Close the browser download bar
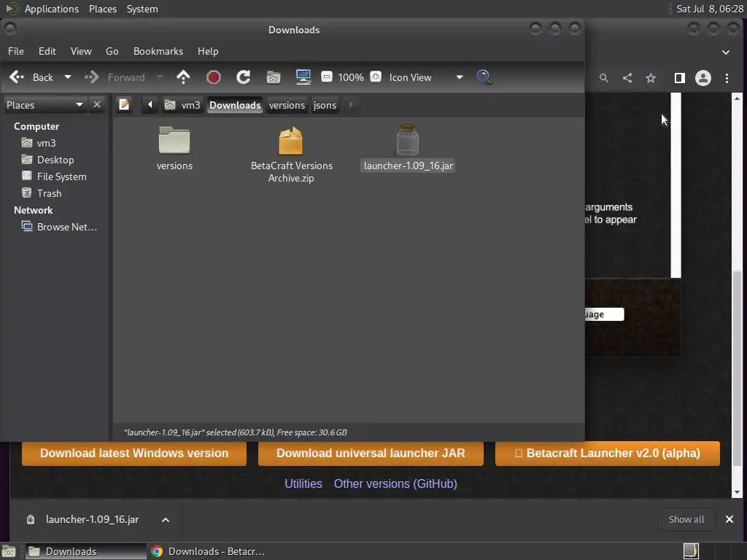Image resolution: width=747 pixels, height=560 pixels. click(x=729, y=519)
